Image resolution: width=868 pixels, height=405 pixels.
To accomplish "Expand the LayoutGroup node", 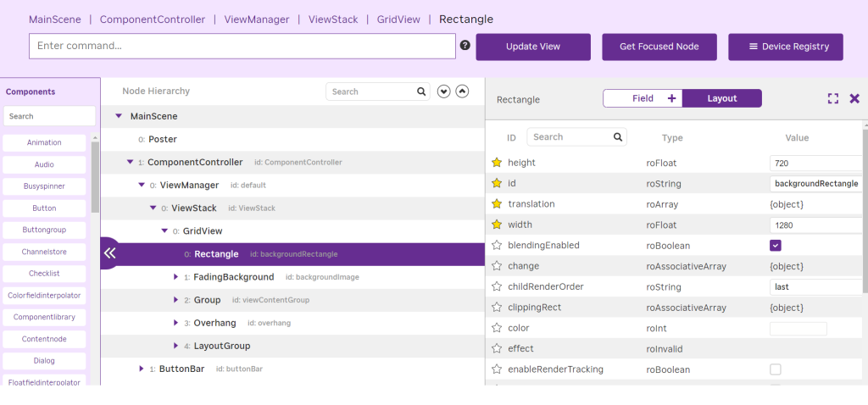I will point(176,346).
